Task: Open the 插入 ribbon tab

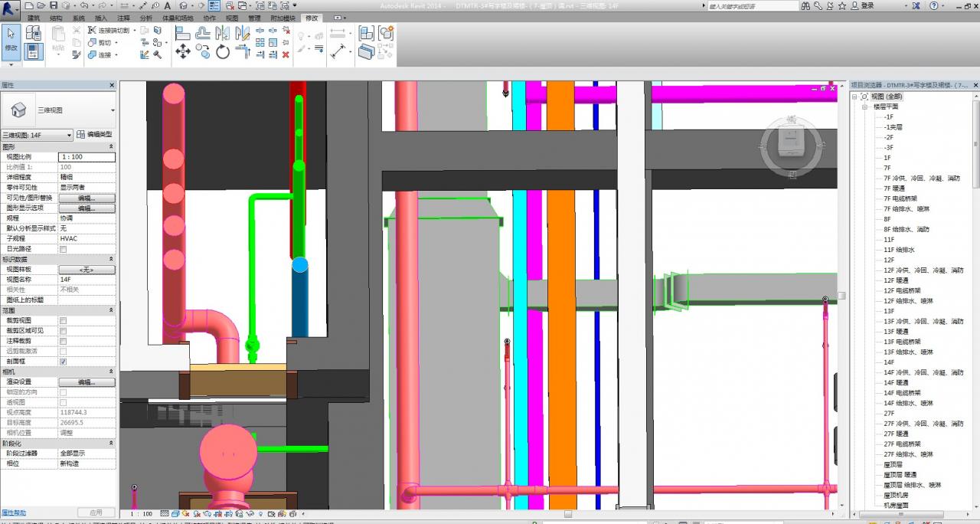Action: tap(101, 18)
